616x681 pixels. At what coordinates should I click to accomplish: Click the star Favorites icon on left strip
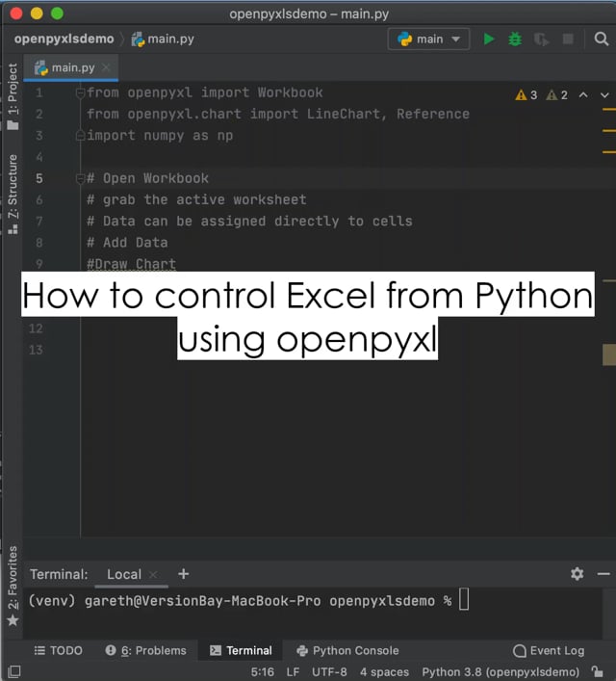[x=13, y=620]
